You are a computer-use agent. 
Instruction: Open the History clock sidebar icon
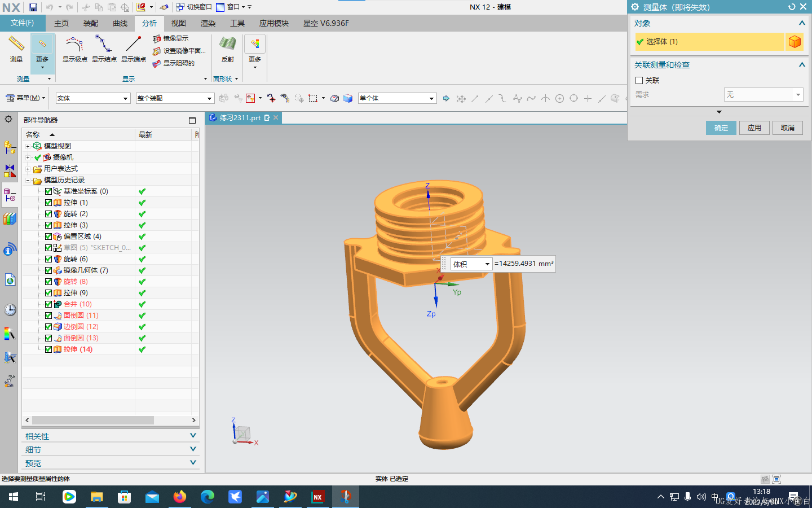click(x=10, y=310)
